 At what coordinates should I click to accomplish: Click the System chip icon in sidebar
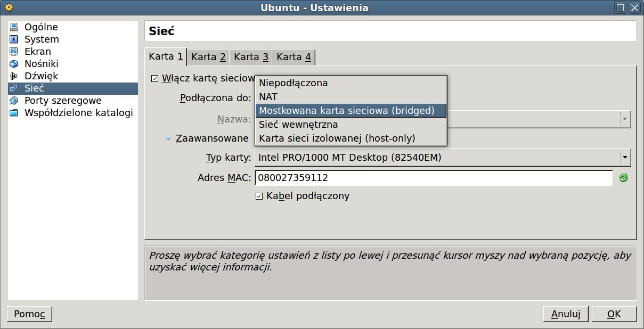14,39
